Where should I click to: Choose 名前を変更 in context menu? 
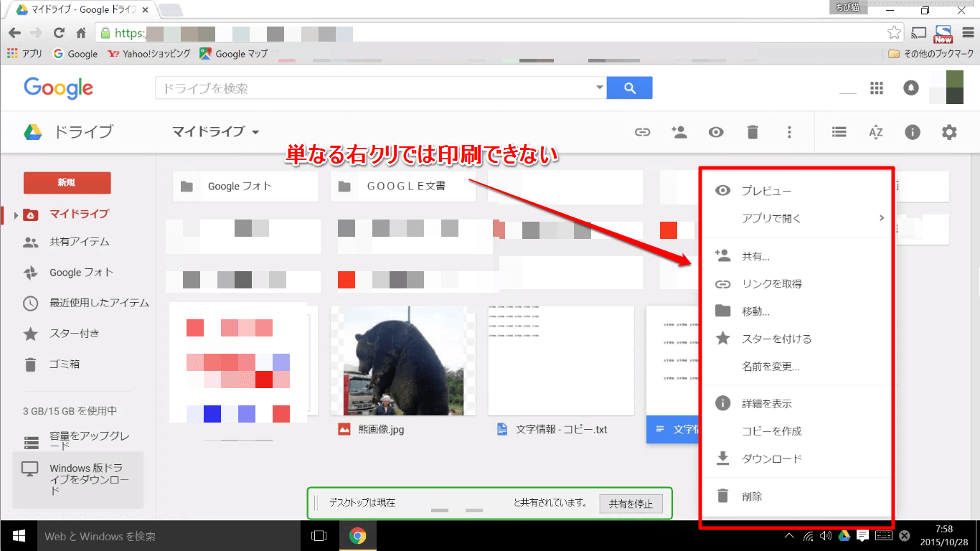pyautogui.click(x=770, y=367)
